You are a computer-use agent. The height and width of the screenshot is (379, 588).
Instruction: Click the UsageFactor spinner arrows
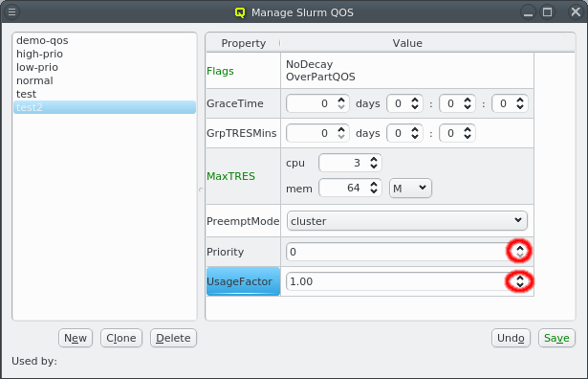click(x=520, y=281)
